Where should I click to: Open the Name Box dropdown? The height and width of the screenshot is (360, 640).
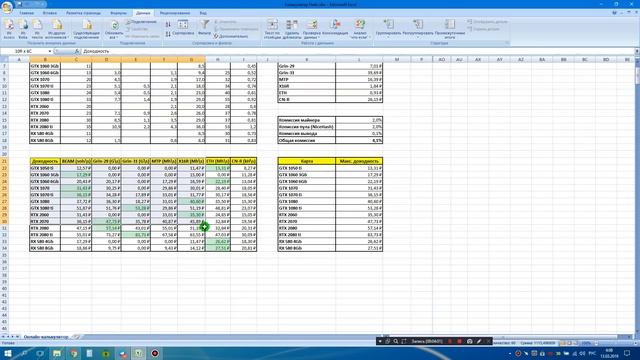pos(50,51)
